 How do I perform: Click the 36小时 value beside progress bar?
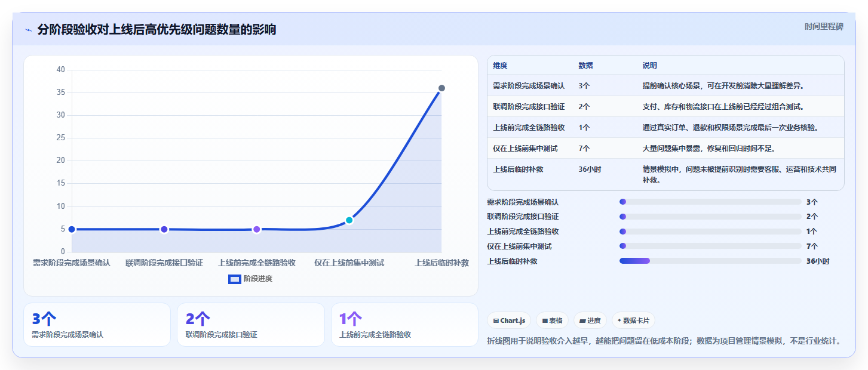point(818,261)
